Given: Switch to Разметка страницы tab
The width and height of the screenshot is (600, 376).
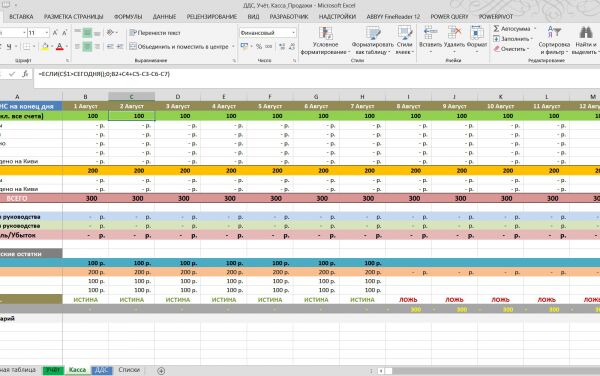Looking at the screenshot, I should (x=73, y=17).
